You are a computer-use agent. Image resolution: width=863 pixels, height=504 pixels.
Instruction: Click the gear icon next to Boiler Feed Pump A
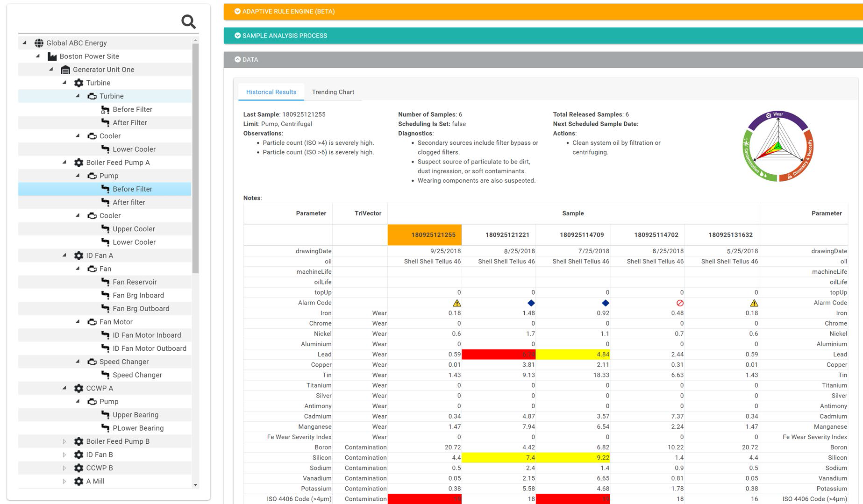coord(78,163)
